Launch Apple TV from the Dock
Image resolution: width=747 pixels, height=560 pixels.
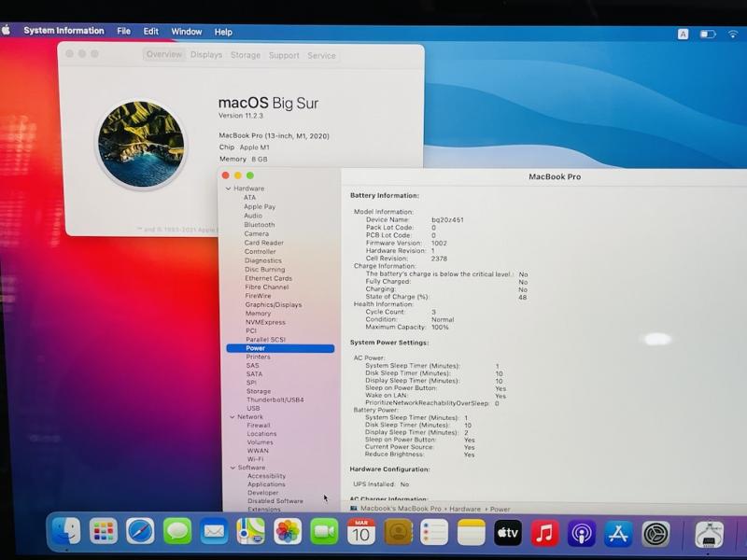point(508,532)
